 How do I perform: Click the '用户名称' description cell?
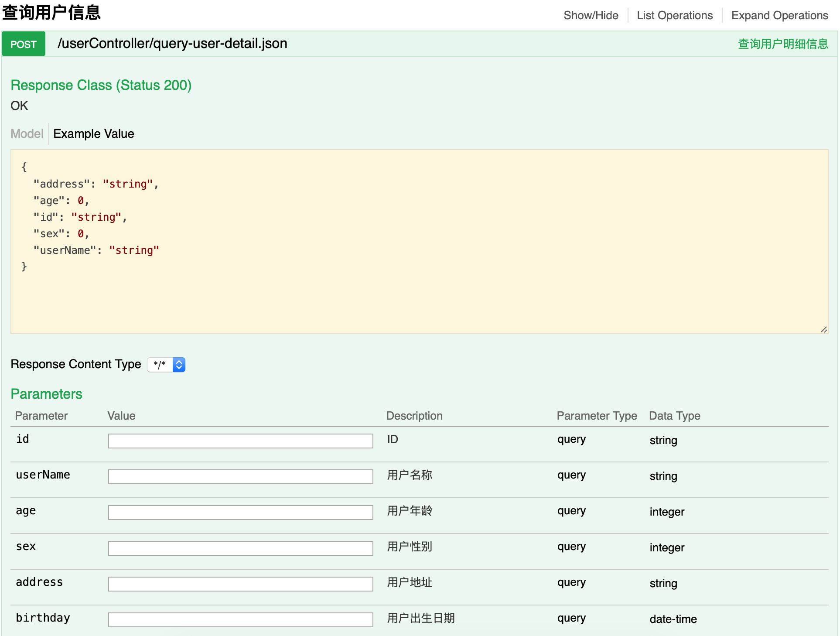tap(410, 475)
